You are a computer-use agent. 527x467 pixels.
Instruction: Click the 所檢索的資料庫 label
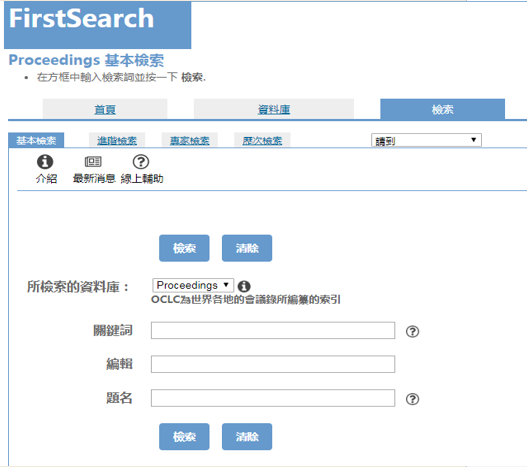(x=78, y=287)
